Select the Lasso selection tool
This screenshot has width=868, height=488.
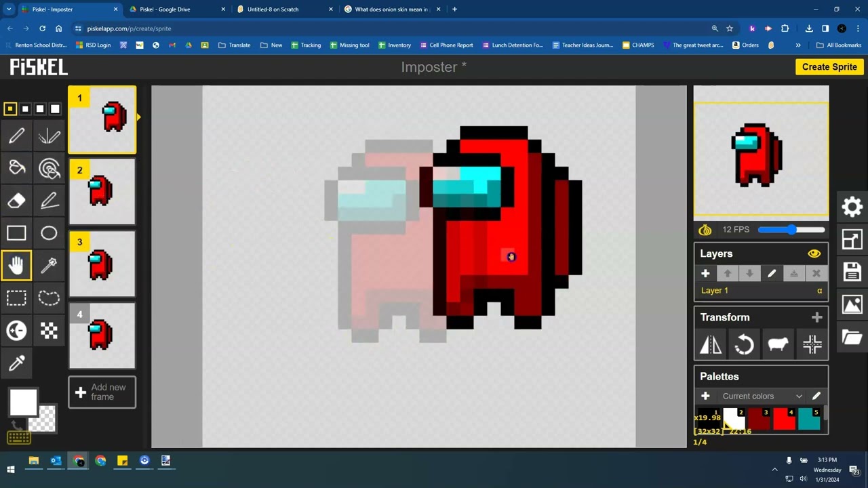[x=49, y=298]
